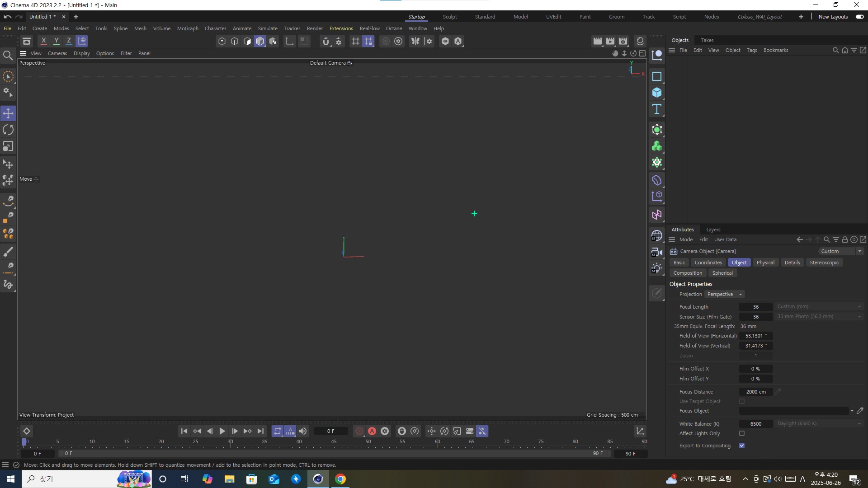The width and height of the screenshot is (868, 488).
Task: Expand Focus Object field arrow
Action: point(852,411)
